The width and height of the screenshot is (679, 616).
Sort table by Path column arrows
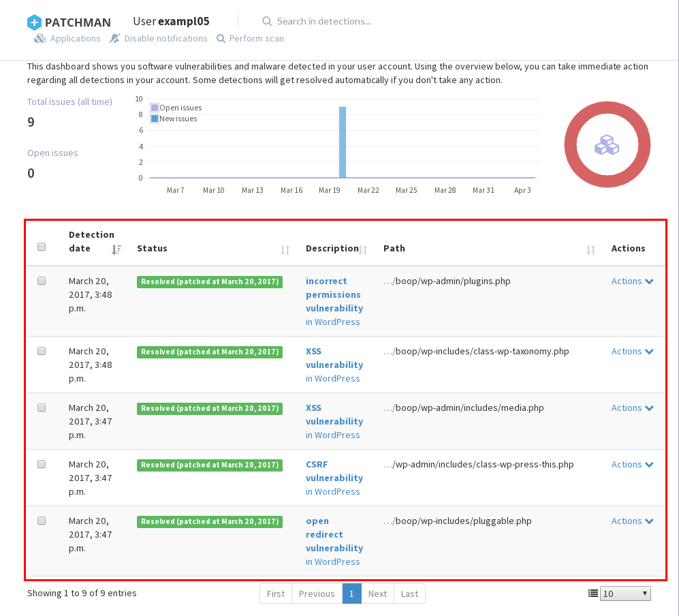[591, 250]
